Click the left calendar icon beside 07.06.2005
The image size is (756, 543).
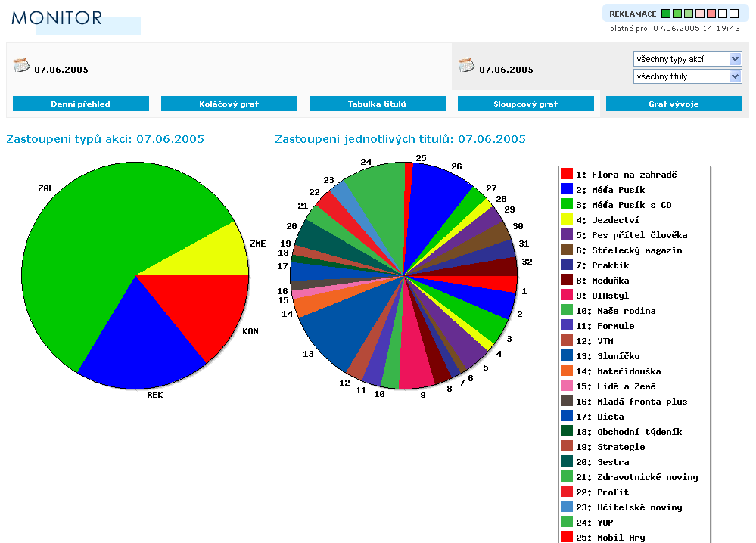21,65
